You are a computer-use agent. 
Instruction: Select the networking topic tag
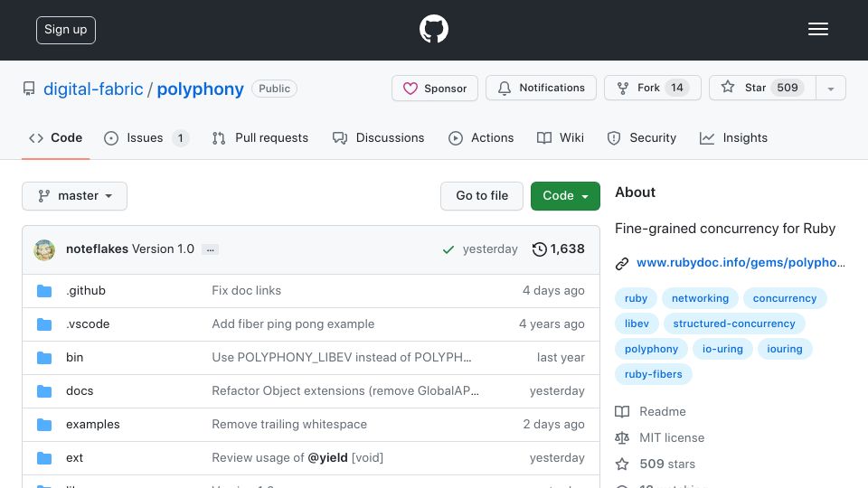click(x=700, y=298)
